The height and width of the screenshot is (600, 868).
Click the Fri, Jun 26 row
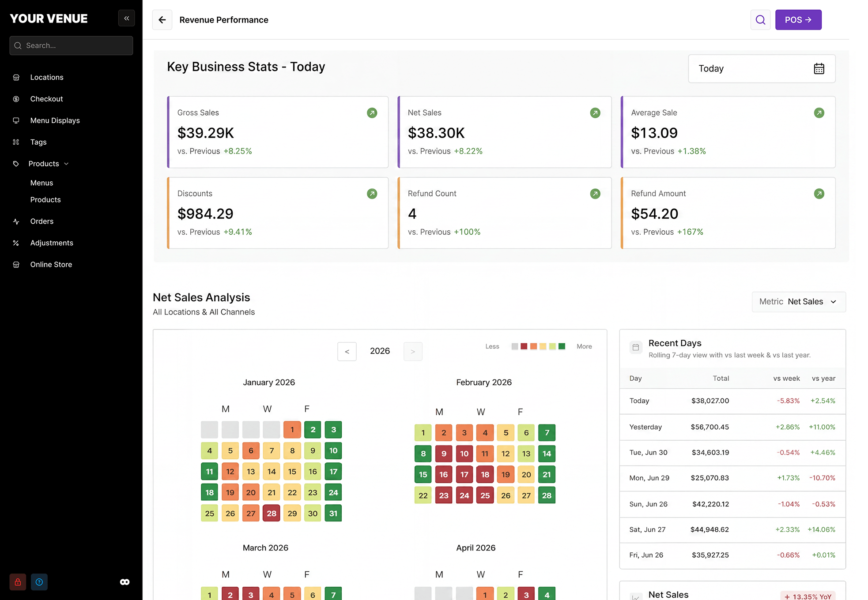[x=732, y=555]
